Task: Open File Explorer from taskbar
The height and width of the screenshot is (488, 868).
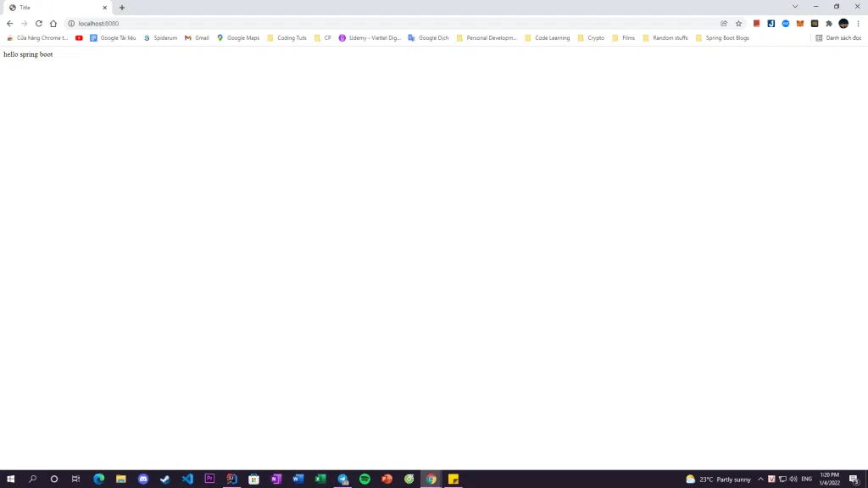Action: click(120, 480)
